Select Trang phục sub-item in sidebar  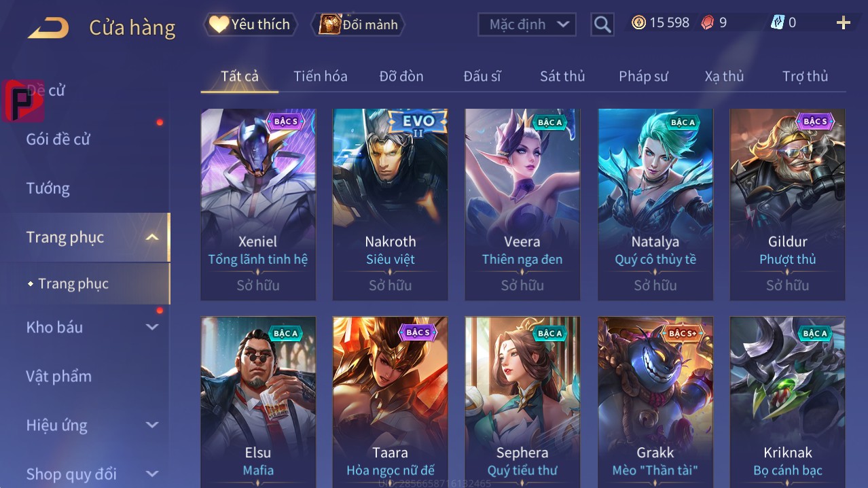tap(73, 283)
